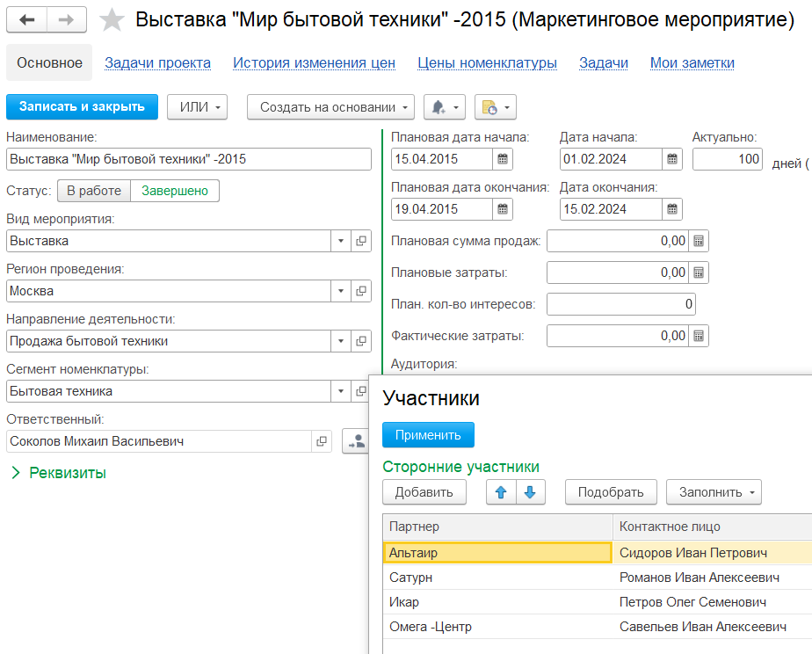Switch to Задачи проекта tab
The height and width of the screenshot is (654, 812).
pyautogui.click(x=157, y=63)
